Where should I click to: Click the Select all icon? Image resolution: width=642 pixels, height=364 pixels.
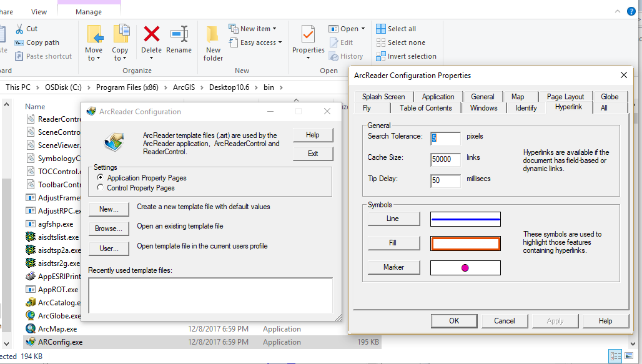tap(381, 29)
